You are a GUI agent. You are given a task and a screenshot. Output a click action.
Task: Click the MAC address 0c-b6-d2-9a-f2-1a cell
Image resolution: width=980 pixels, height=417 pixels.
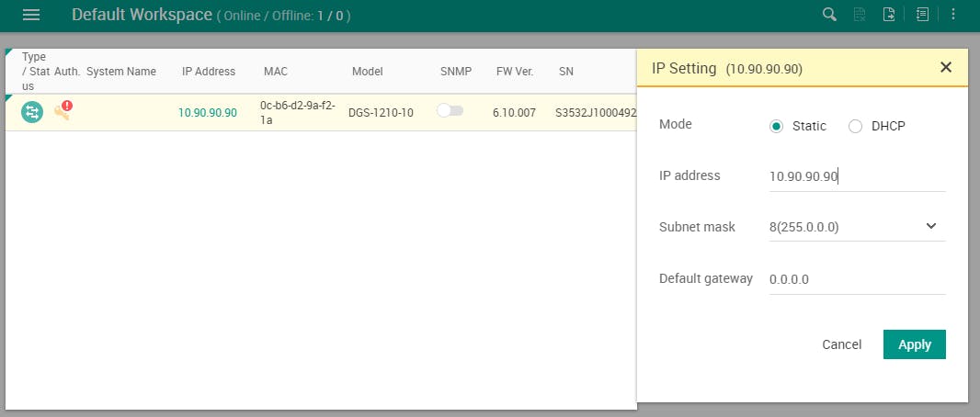point(298,113)
